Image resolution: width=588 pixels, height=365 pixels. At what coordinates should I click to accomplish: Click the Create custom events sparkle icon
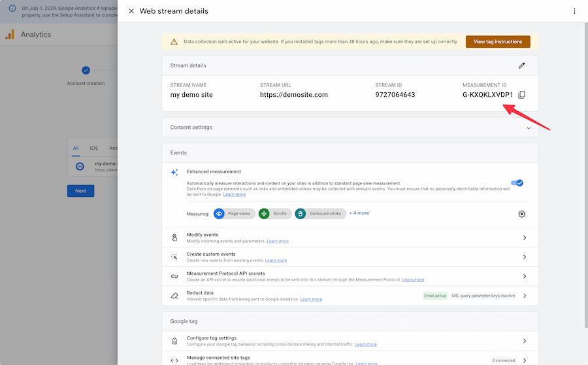tap(174, 257)
